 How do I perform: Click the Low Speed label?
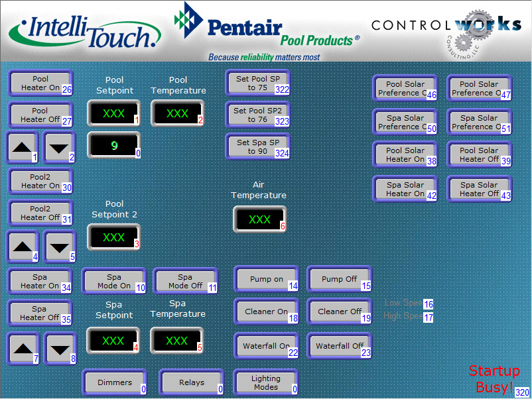[x=404, y=303]
